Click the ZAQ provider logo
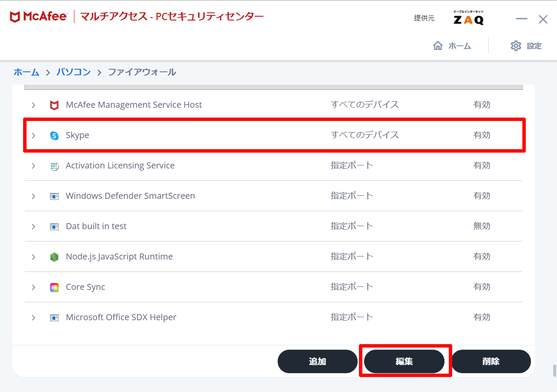Screen dimensions: 557x392 [468, 18]
